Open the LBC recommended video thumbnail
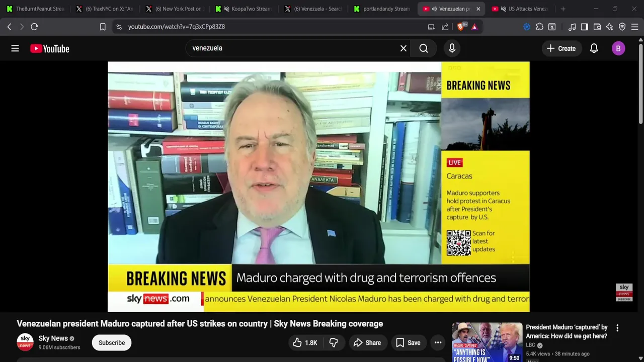The height and width of the screenshot is (362, 644). (487, 342)
